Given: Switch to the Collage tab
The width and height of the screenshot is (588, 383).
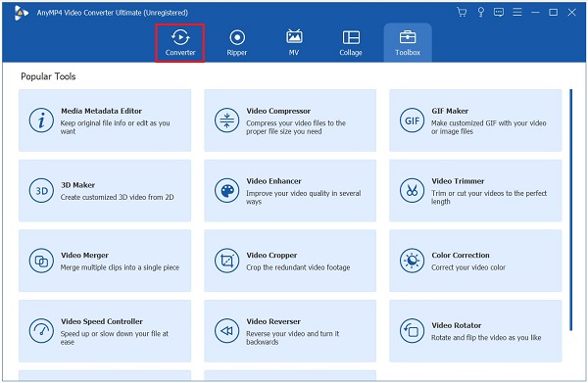Looking at the screenshot, I should tap(351, 43).
